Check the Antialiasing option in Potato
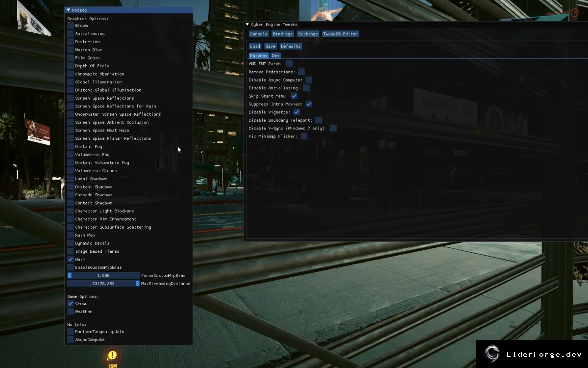The image size is (588, 368). (71, 34)
